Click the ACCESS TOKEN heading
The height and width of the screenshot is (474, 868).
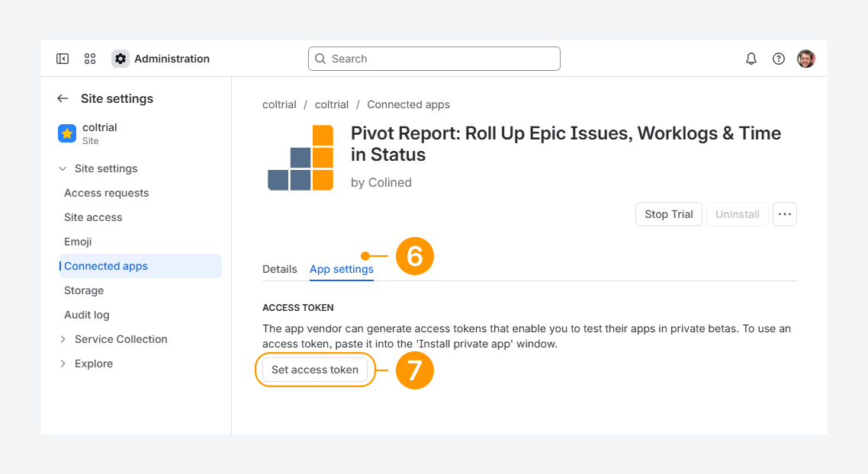point(297,308)
